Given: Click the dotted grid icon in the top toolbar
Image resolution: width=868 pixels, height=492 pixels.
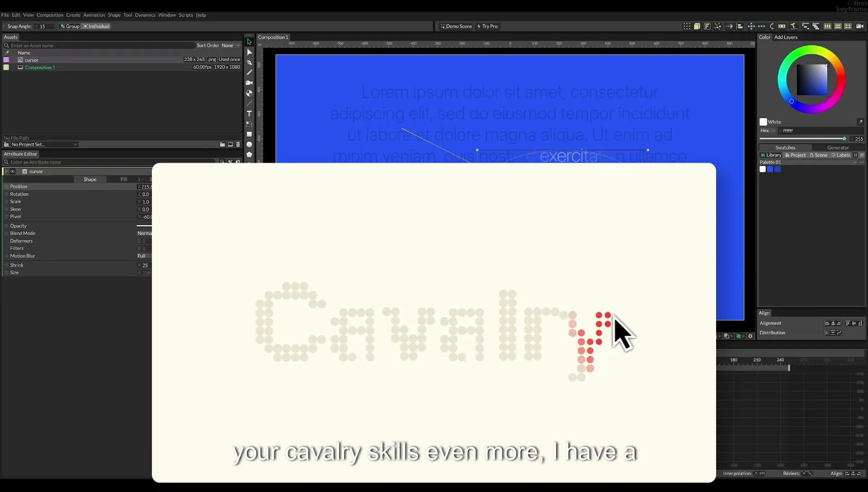Looking at the screenshot, I should click(x=687, y=26).
